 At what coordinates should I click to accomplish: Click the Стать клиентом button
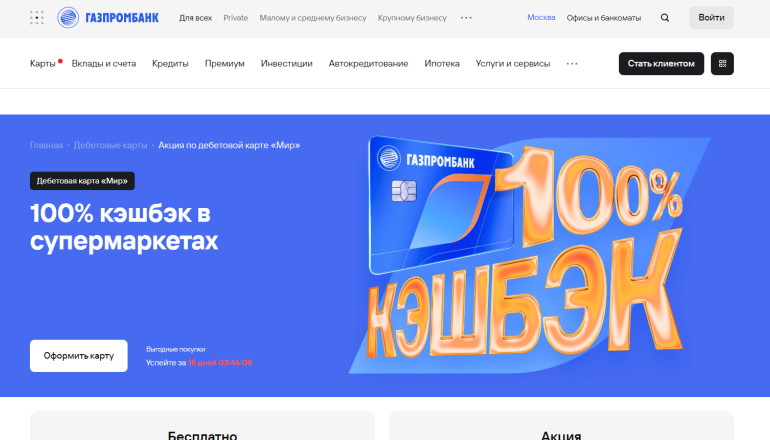pos(661,63)
